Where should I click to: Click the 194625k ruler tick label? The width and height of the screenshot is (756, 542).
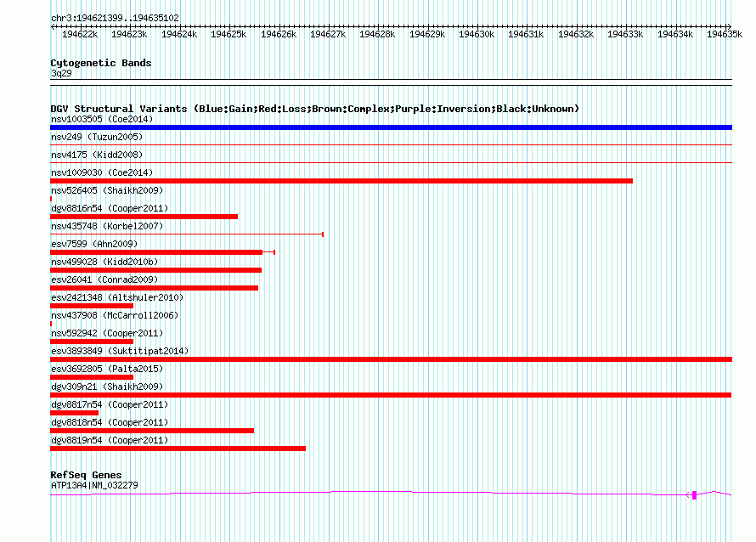point(228,34)
